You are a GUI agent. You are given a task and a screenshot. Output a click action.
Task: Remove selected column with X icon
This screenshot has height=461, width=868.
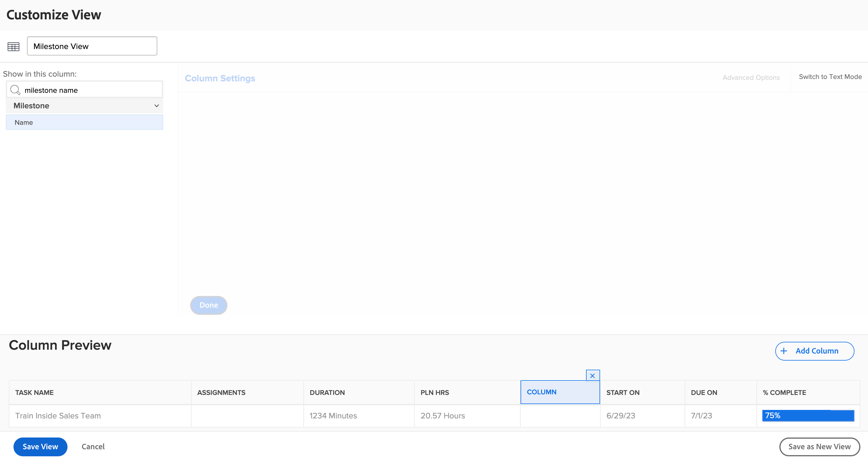coord(592,375)
